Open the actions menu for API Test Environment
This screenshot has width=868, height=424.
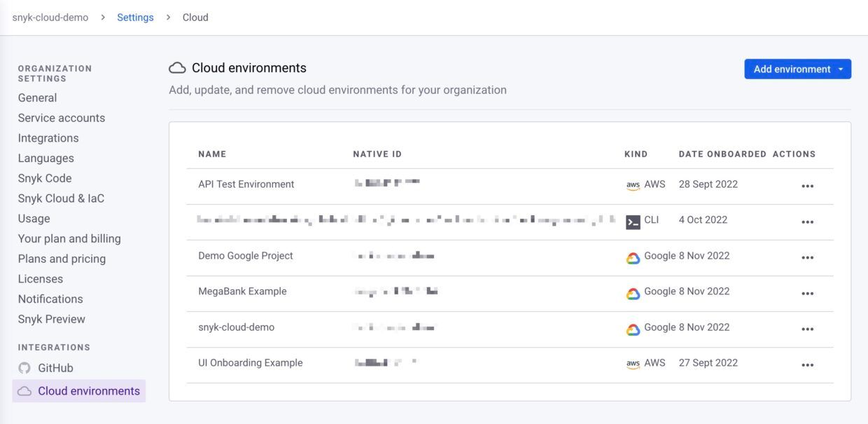(x=808, y=184)
